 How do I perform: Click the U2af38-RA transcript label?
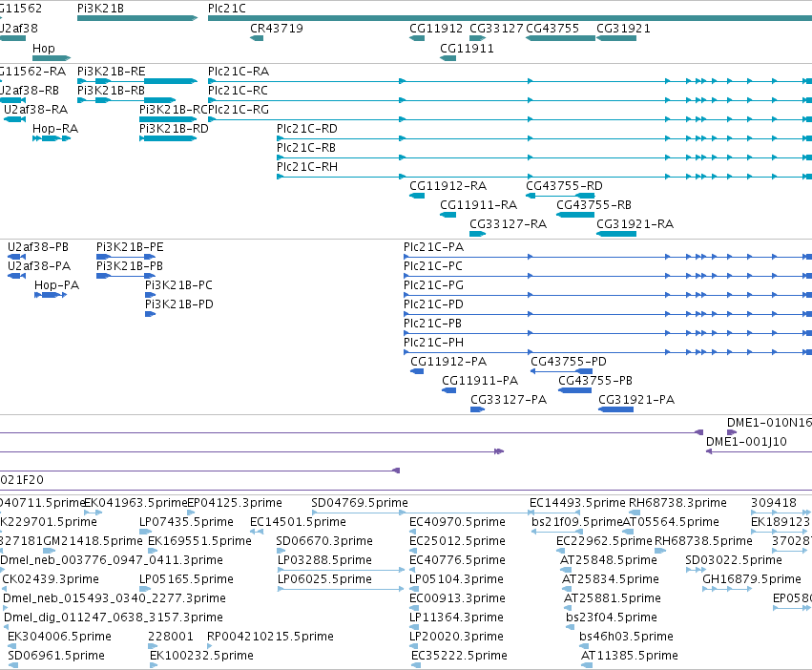(35, 109)
